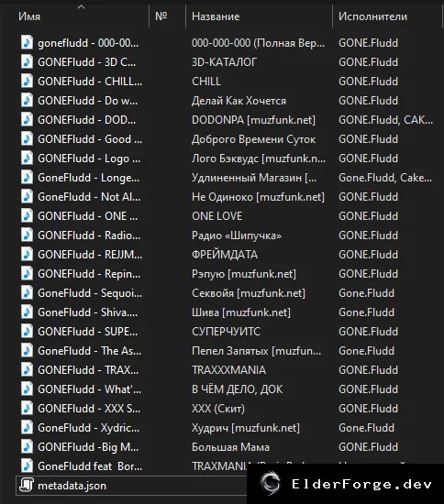
Task: Click the music icon of GONEFludd - Radio... file
Action: coord(27,235)
